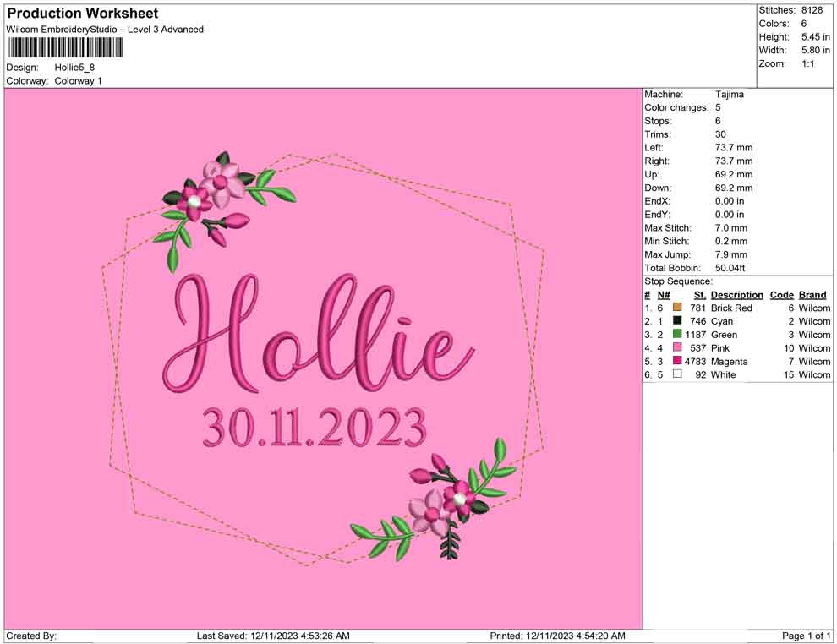Click the Brand column header
The image size is (837, 644).
[812, 294]
